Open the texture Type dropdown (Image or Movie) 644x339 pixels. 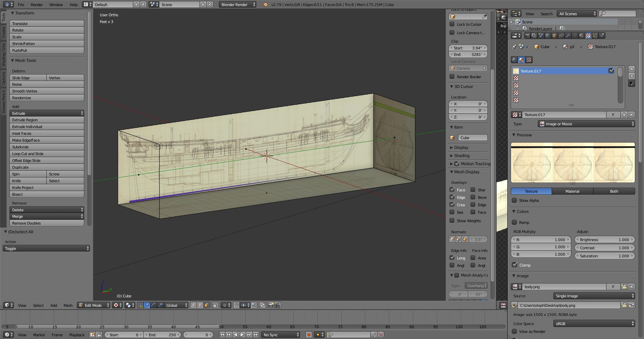586,124
